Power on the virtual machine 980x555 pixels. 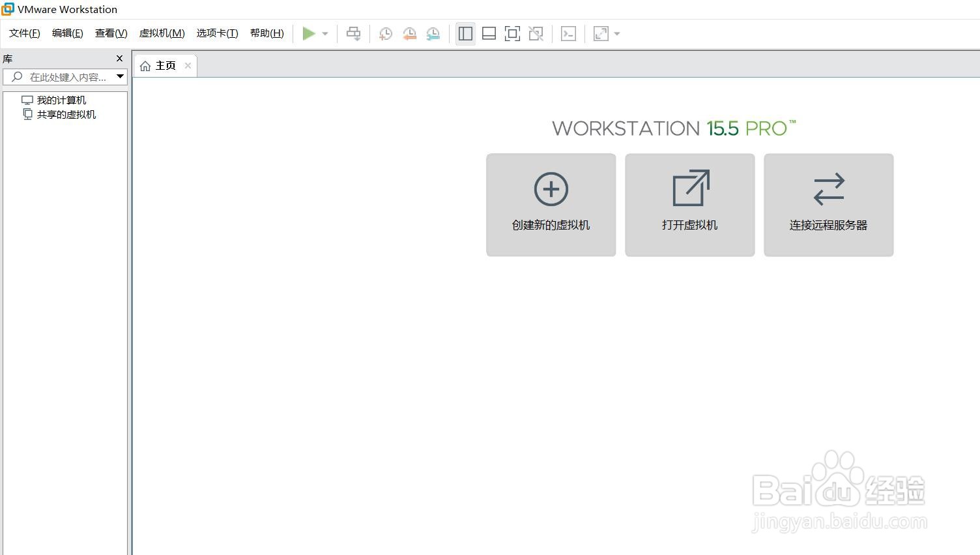pyautogui.click(x=309, y=33)
